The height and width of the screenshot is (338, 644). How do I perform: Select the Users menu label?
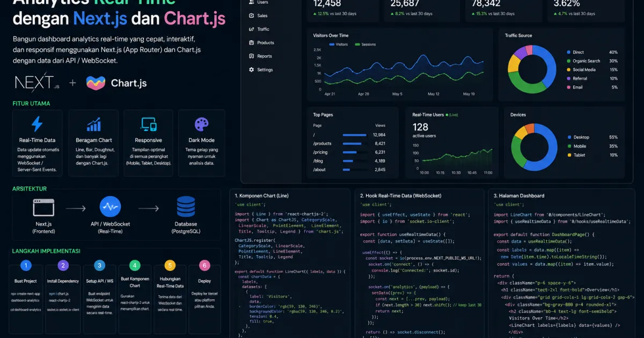point(263,2)
